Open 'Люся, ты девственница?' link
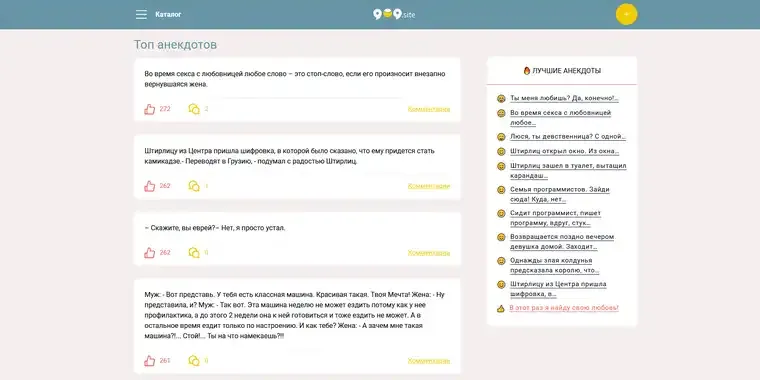 pos(568,137)
